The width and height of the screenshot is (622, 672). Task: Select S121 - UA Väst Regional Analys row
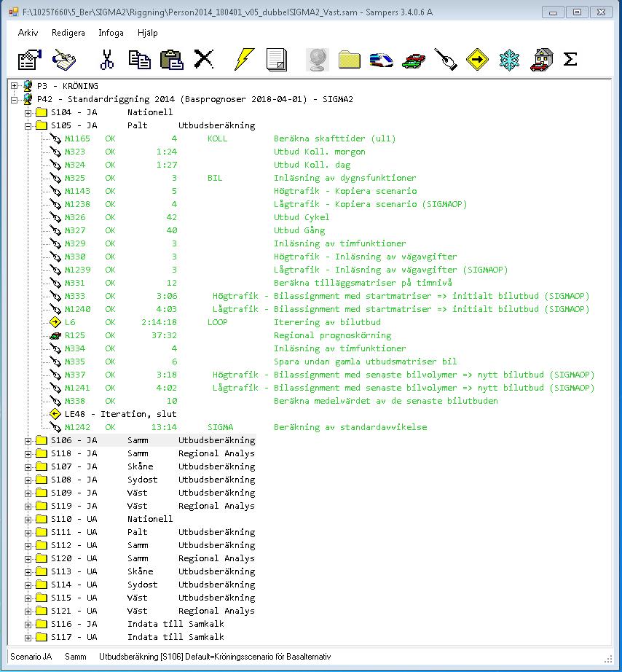point(153,611)
